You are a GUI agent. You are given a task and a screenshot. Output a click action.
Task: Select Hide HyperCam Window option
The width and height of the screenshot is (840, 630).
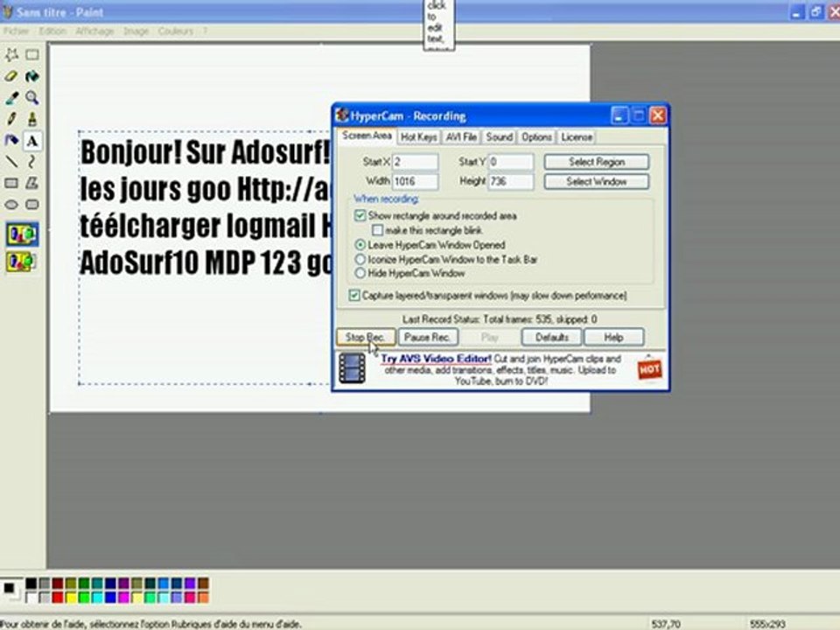pyautogui.click(x=360, y=273)
